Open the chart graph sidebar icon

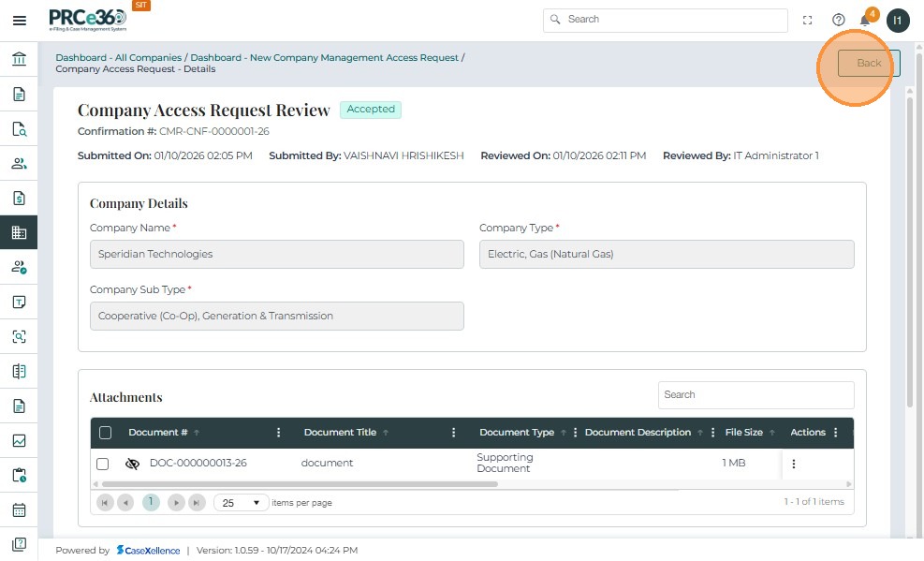19,441
